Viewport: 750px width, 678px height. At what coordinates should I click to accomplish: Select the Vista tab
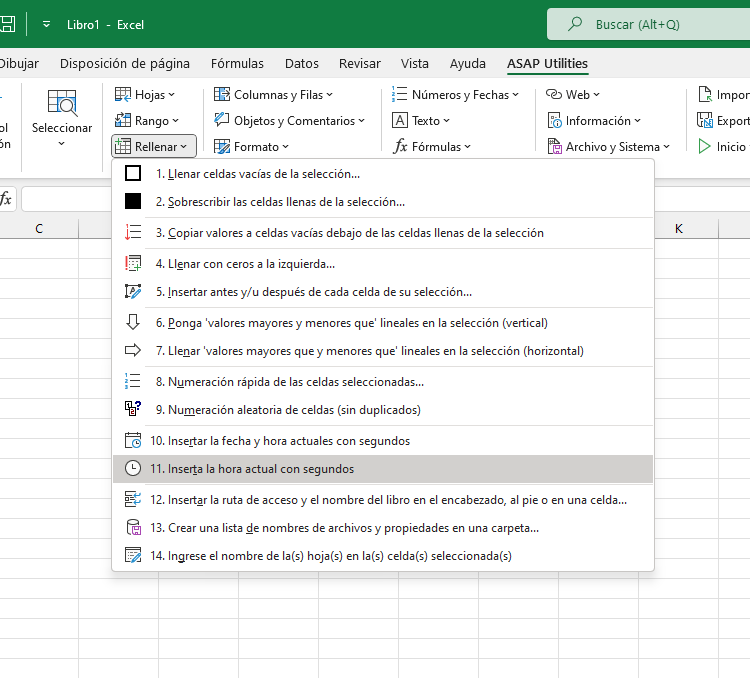point(415,64)
